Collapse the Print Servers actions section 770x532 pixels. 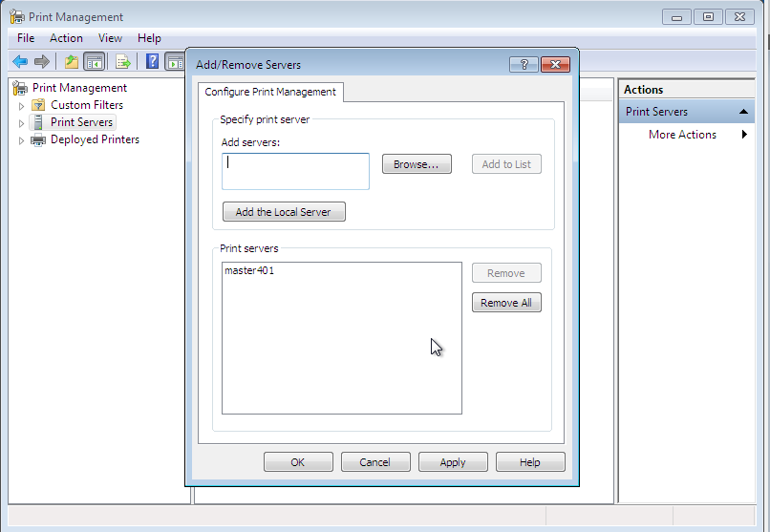pyautogui.click(x=743, y=112)
